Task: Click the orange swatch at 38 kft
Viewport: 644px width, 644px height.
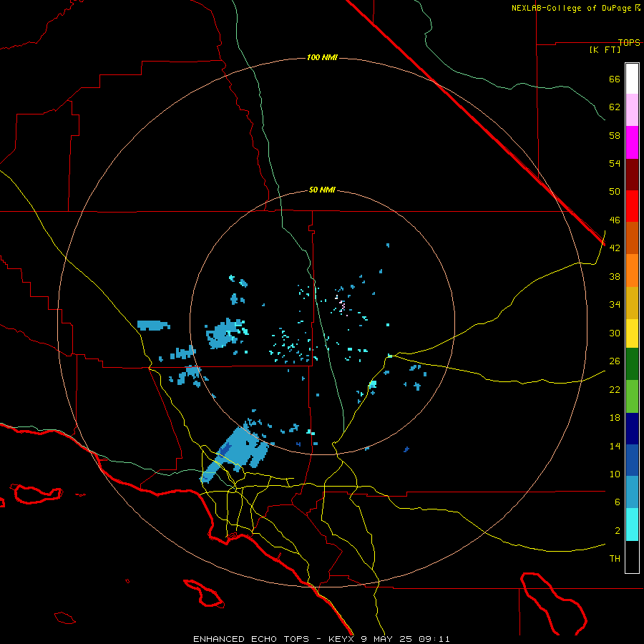Action: [x=632, y=270]
